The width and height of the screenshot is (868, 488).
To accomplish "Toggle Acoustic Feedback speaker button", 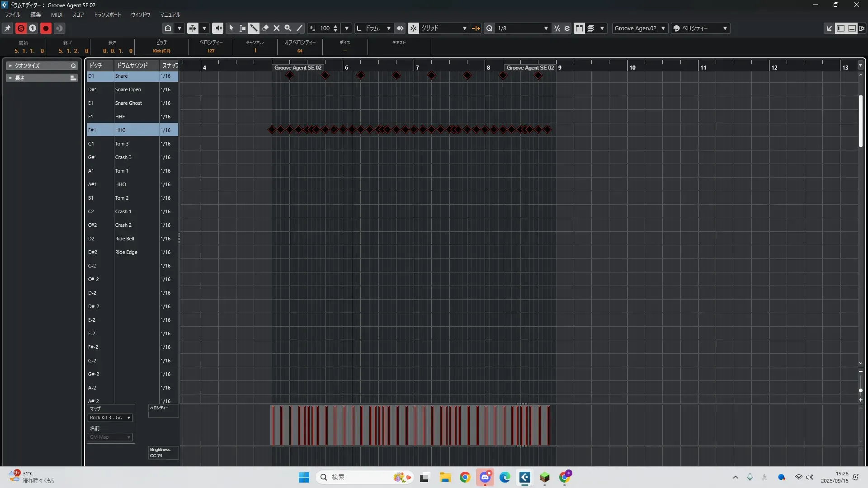I will (x=217, y=28).
